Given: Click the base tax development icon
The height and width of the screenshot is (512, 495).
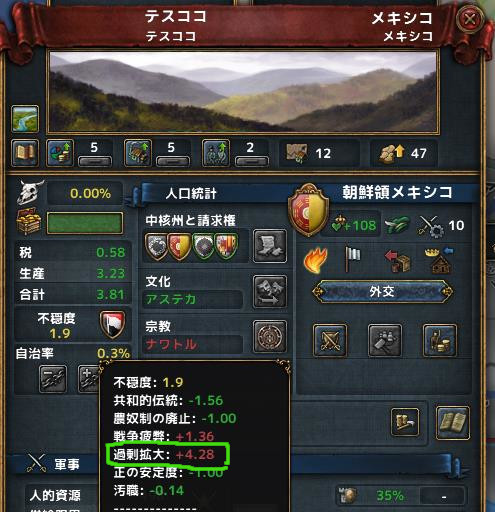Looking at the screenshot, I should pos(60,153).
